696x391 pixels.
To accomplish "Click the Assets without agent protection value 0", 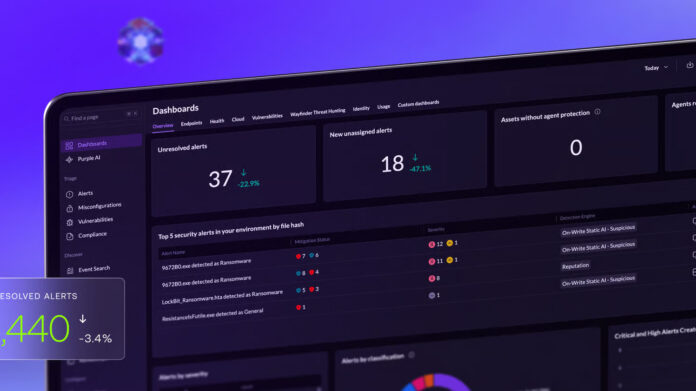I will tap(576, 148).
